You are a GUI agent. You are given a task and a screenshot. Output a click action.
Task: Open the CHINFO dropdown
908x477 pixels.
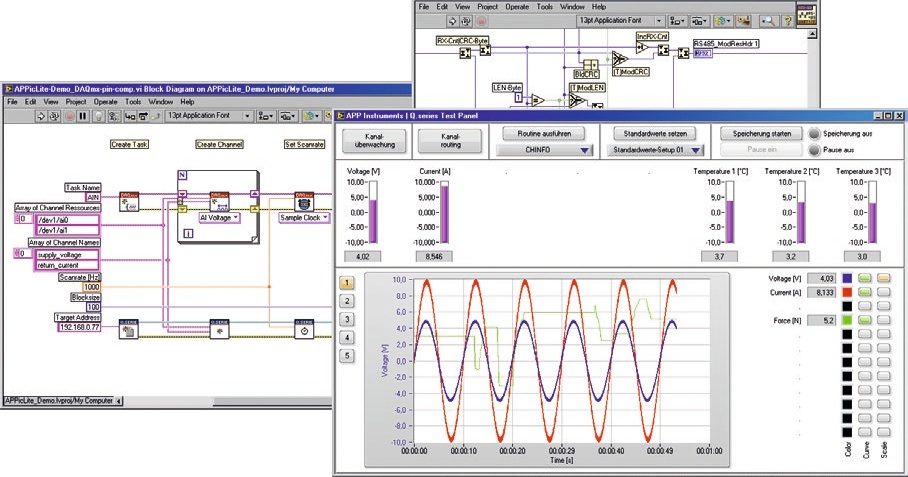click(544, 150)
